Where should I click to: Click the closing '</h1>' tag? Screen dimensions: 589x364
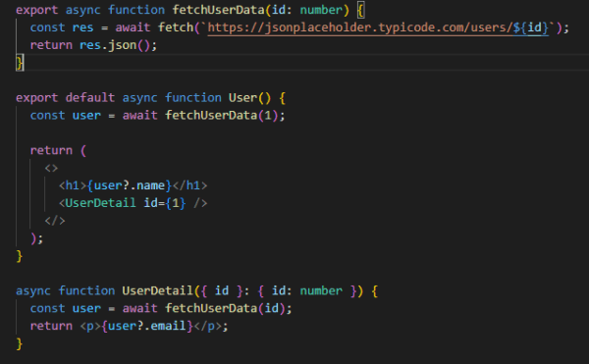click(x=189, y=185)
